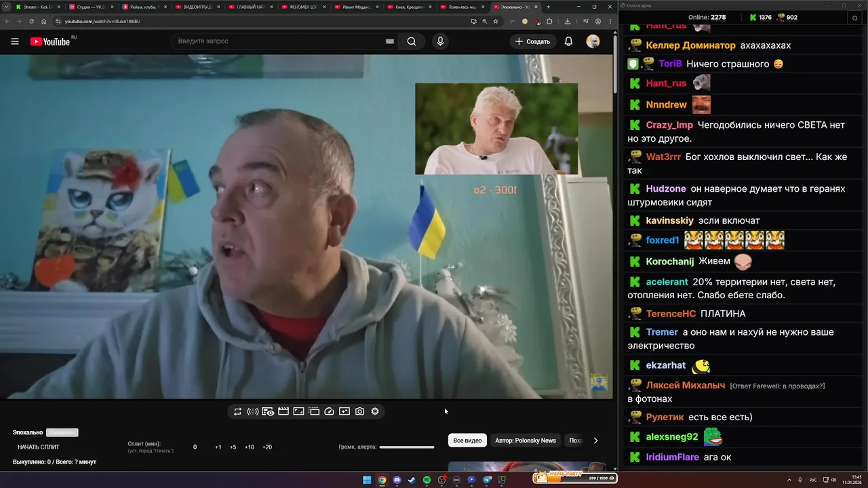Add +5 minutes to split
Screen dimensions: 868x488
[x=233, y=447]
